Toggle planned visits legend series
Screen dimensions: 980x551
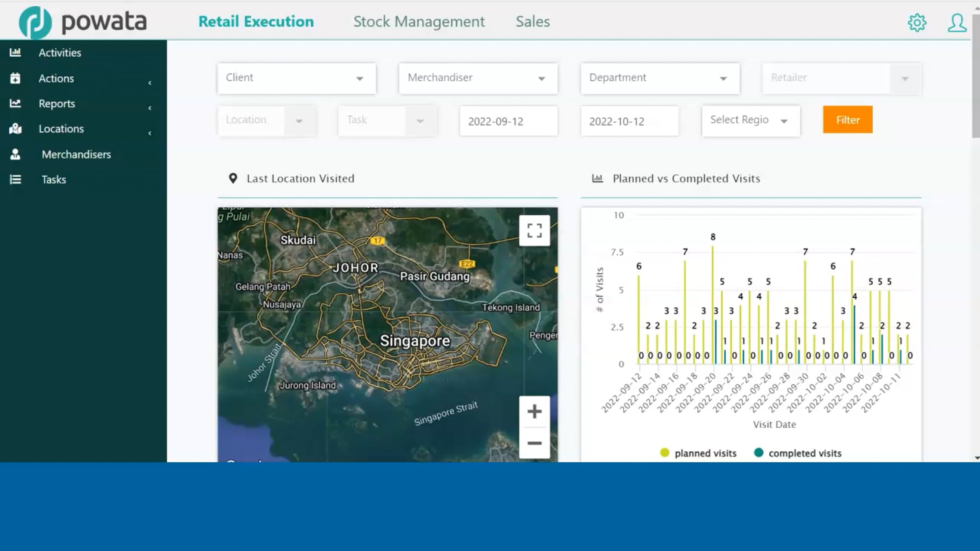click(698, 453)
